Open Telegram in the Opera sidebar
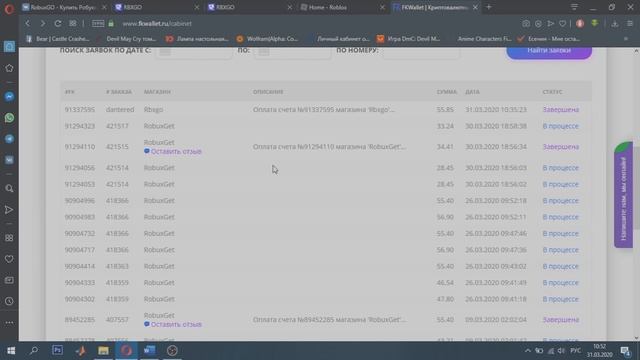Screen dimensions: 640x360 coord(9,139)
